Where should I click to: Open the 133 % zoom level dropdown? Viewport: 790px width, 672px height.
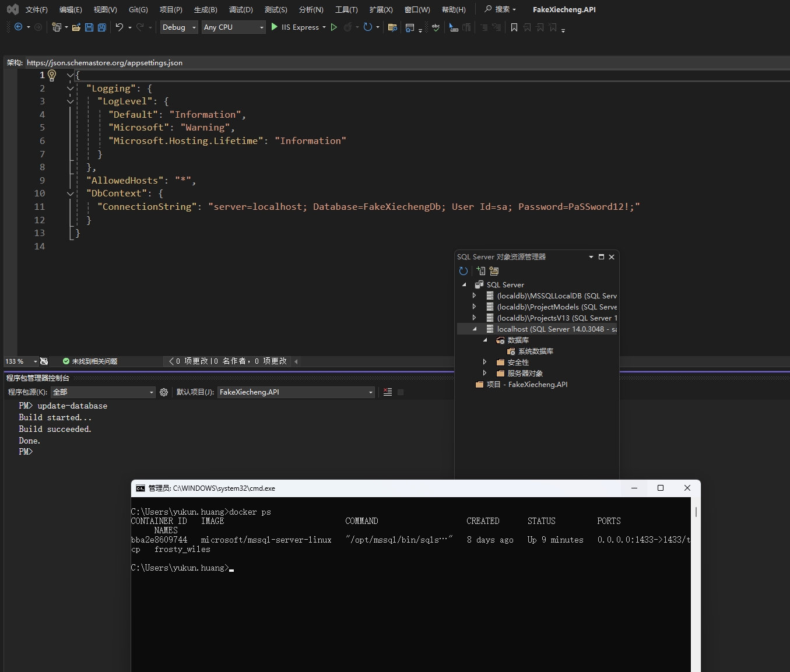[x=35, y=361]
